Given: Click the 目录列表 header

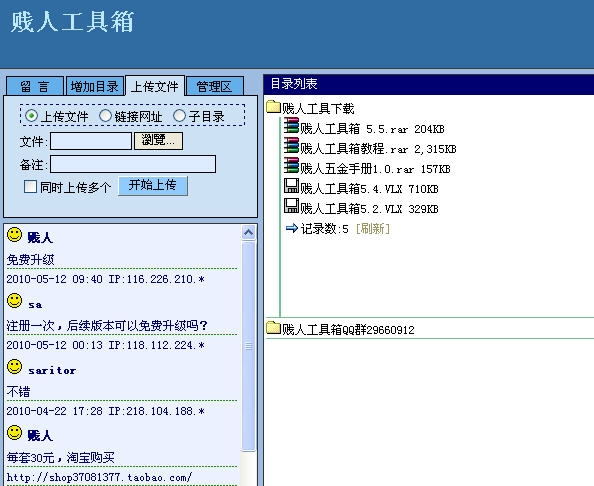Looking at the screenshot, I should (294, 84).
